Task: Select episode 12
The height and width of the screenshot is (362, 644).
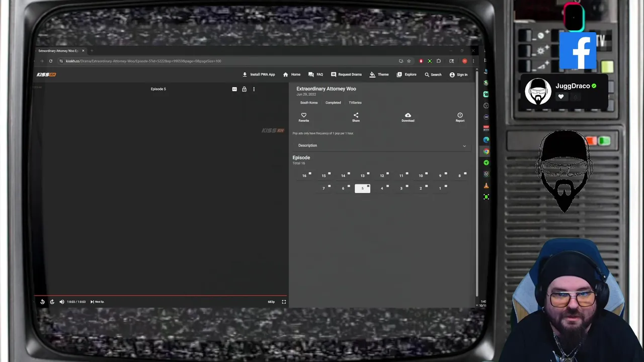Action: click(x=382, y=175)
